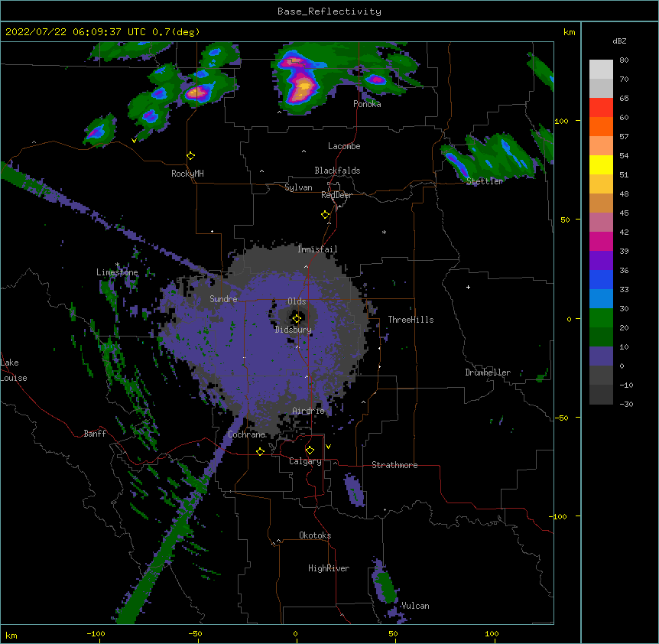Select the purple 36-39 dBZ legend swatch

click(601, 261)
